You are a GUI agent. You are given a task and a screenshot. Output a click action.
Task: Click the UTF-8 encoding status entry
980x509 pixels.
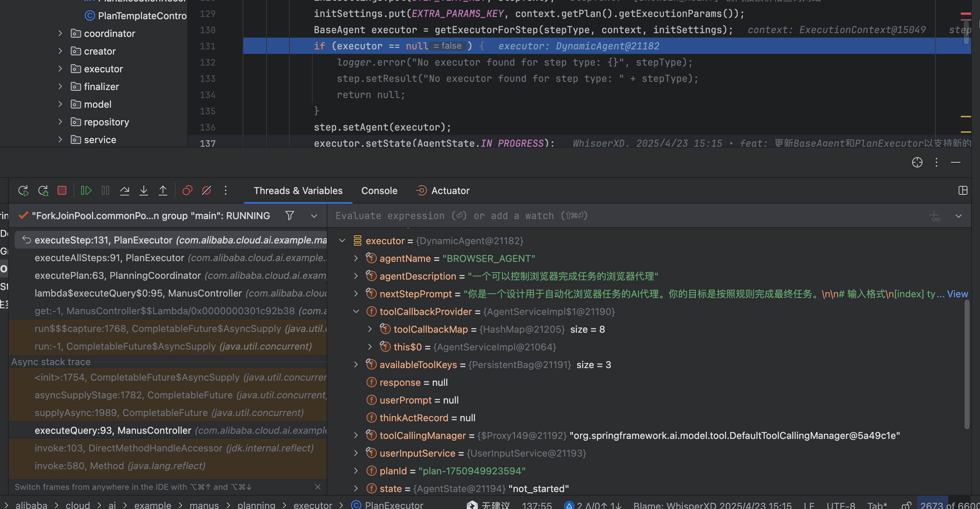click(x=840, y=505)
